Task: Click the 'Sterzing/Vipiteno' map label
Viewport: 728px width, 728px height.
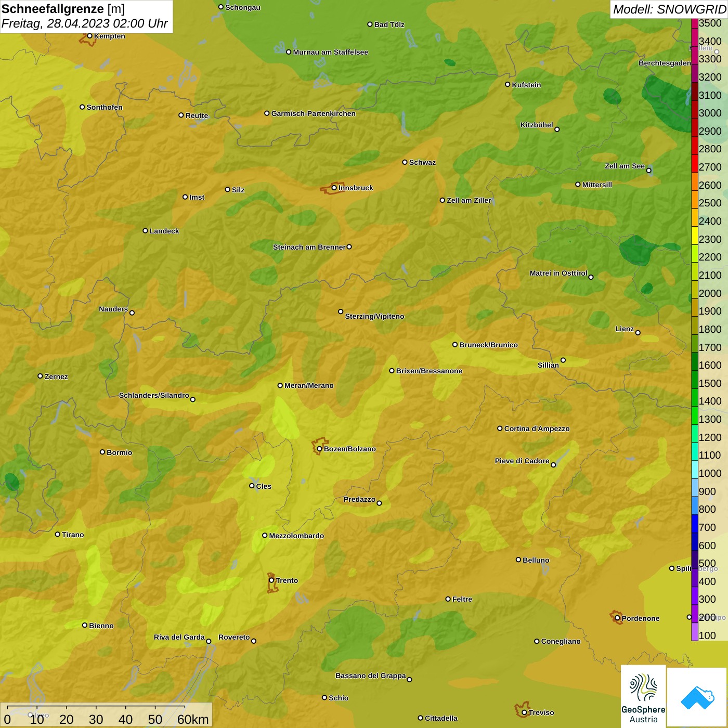Action: 374,316
